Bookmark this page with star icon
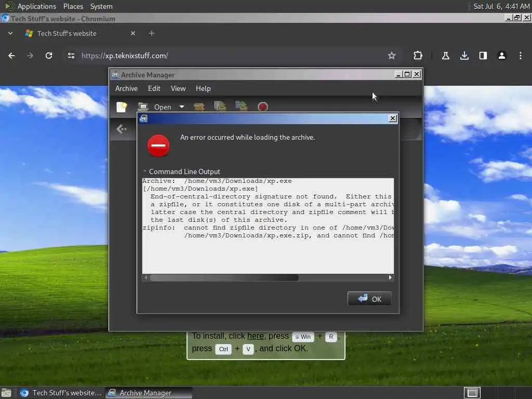 tap(392, 56)
